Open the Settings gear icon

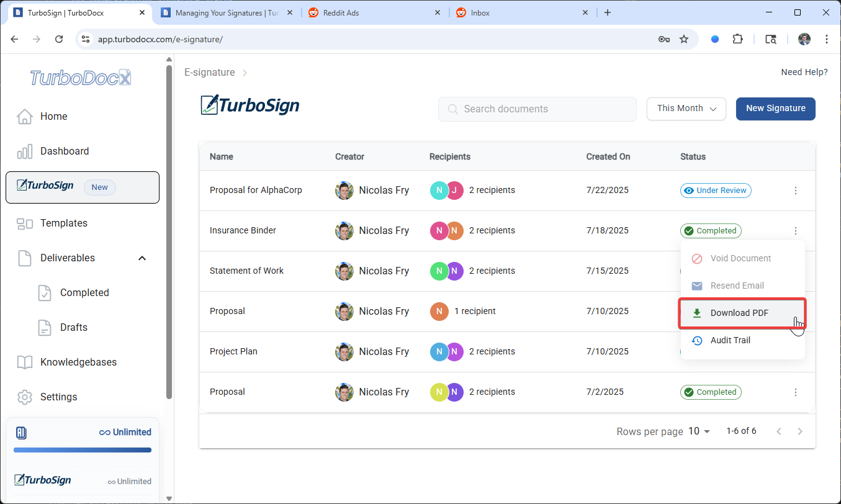[25, 397]
